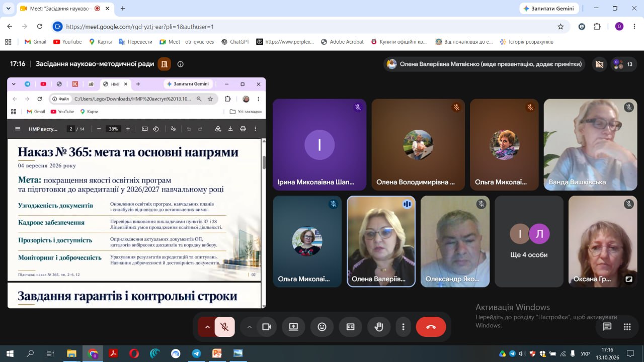Reload the Meet page
644x362 pixels.
click(40, 27)
